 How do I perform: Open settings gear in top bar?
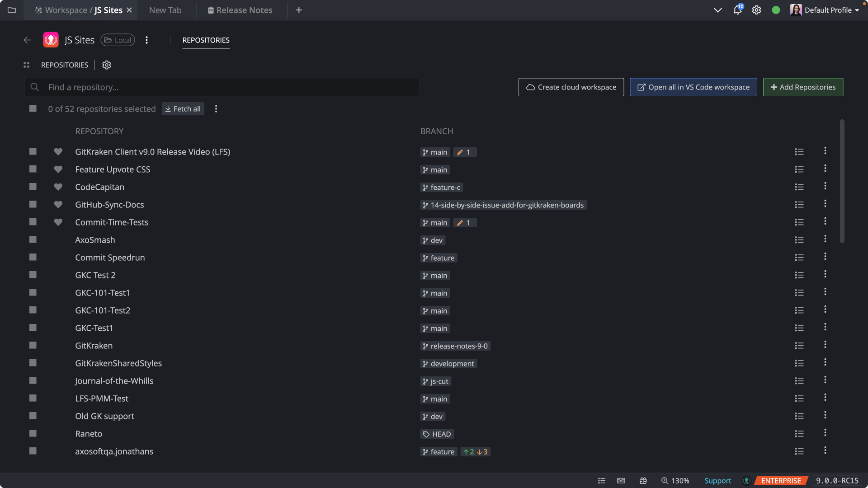756,10
